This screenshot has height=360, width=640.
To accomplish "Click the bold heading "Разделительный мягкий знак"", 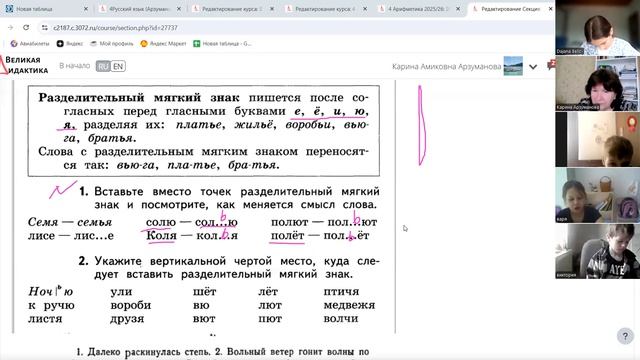I will (139, 98).
